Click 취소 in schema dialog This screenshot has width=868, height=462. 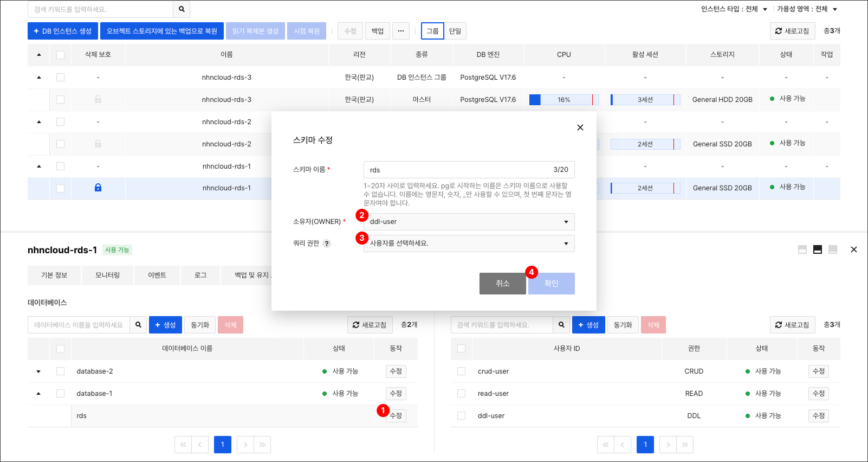tap(503, 284)
